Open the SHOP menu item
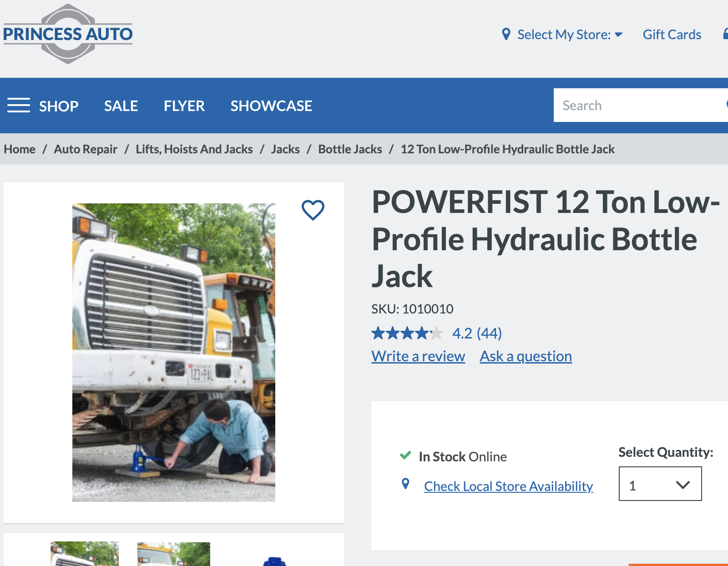This screenshot has height=566, width=728. click(59, 106)
